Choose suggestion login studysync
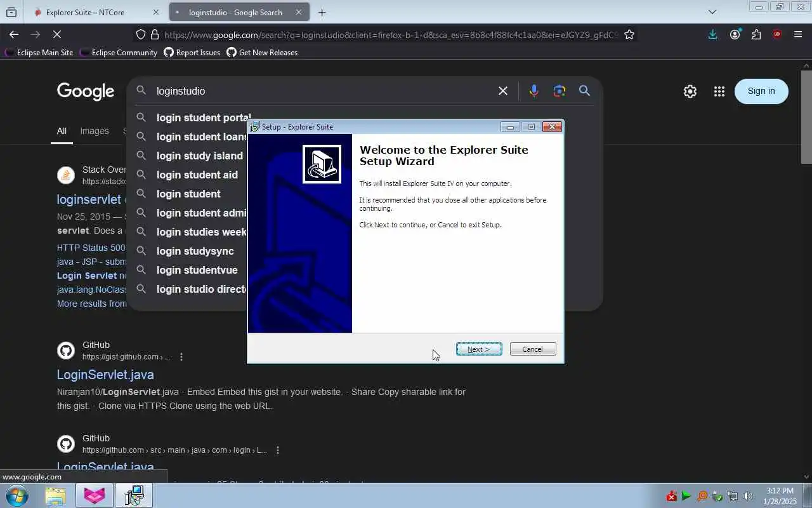 point(195,251)
